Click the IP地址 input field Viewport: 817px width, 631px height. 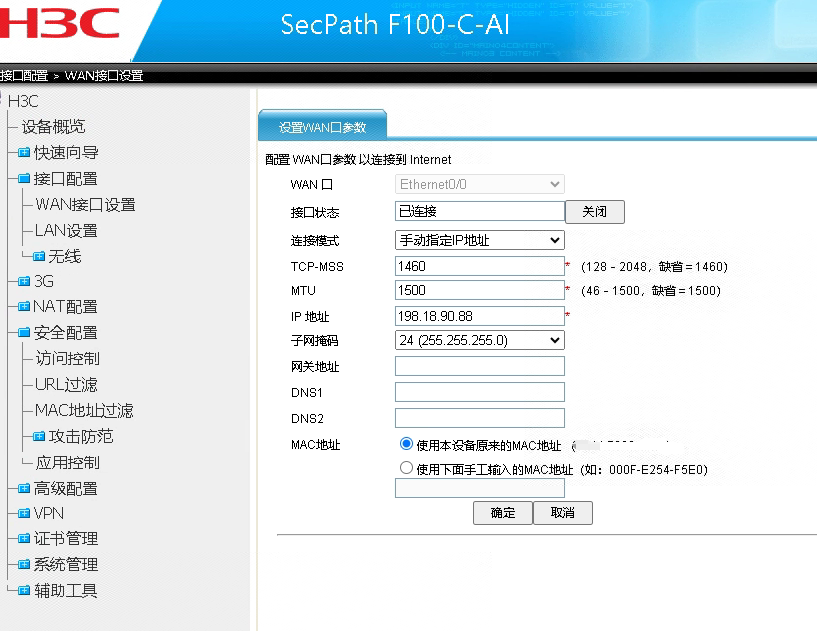(479, 316)
